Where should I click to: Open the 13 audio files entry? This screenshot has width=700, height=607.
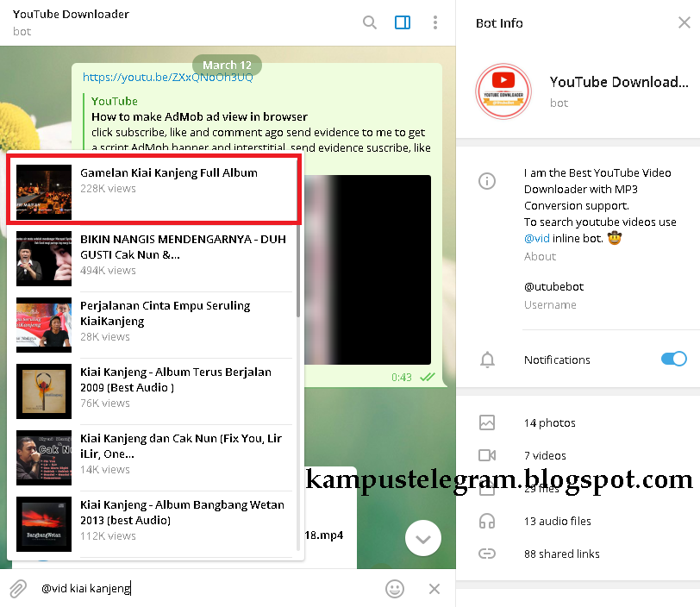557,522
